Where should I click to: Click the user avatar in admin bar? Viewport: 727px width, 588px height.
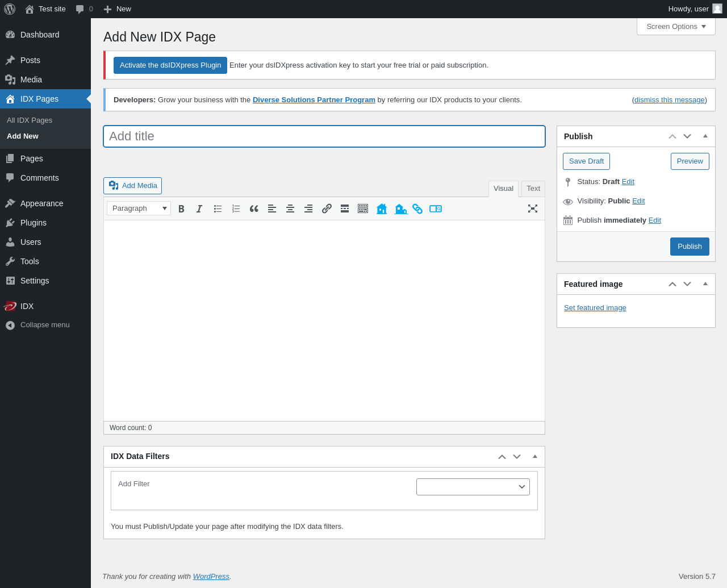(x=717, y=9)
